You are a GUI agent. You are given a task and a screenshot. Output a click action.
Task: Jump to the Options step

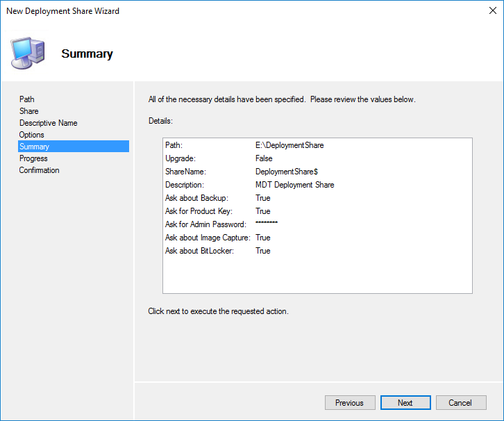click(32, 135)
